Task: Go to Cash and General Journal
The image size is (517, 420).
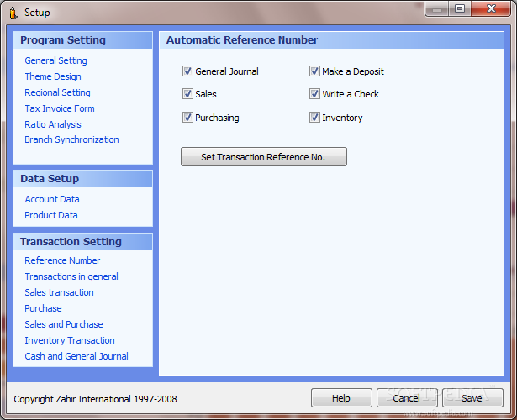Action: [76, 356]
